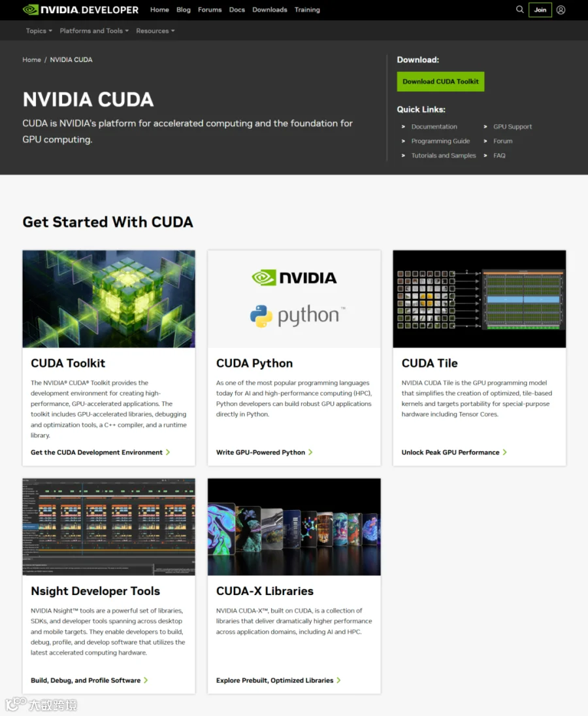
Task: Click chevron after Build, Debug, and Profile Software
Action: [146, 681]
